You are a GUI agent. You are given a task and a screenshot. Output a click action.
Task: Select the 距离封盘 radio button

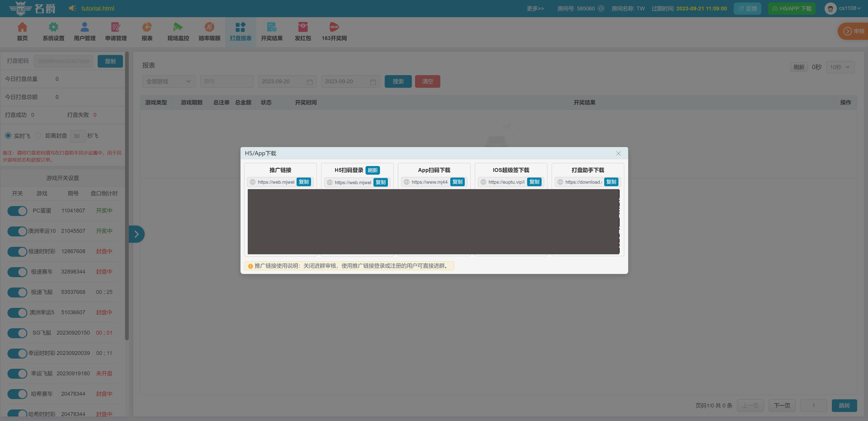tap(38, 136)
